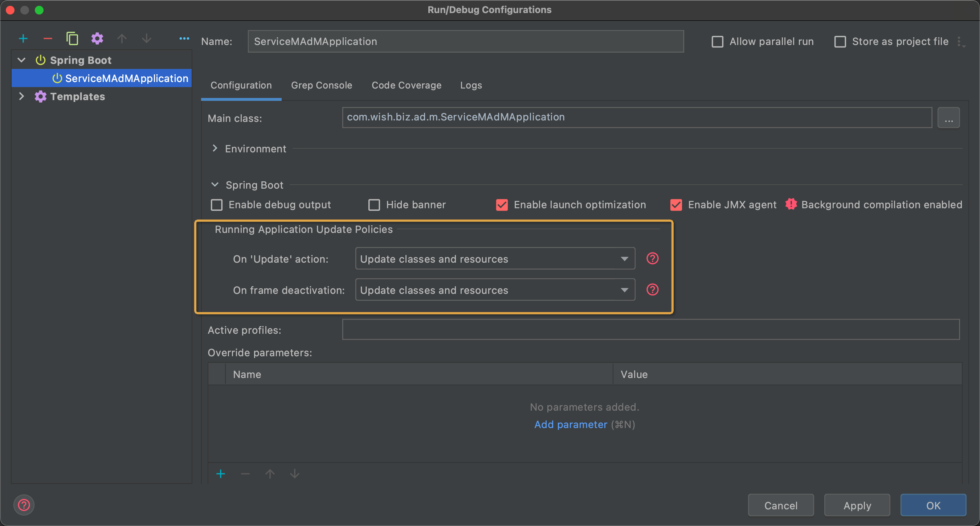Click the add override parameter plus icon
This screenshot has width=980, height=526.
pyautogui.click(x=221, y=473)
